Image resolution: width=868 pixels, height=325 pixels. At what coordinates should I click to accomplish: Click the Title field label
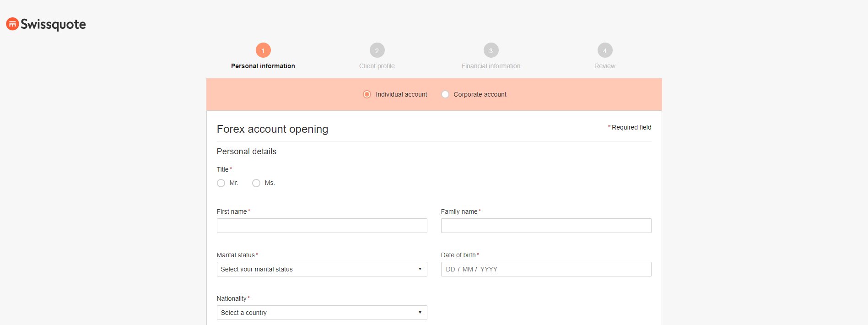click(x=224, y=169)
